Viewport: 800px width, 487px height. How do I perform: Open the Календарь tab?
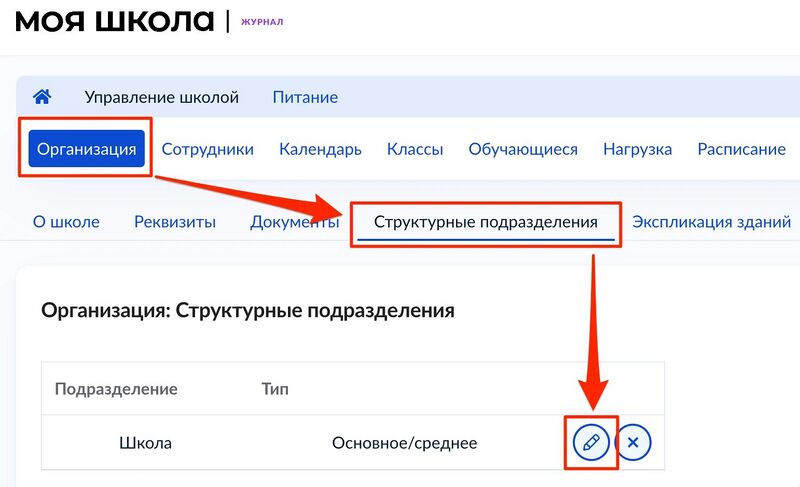click(320, 149)
